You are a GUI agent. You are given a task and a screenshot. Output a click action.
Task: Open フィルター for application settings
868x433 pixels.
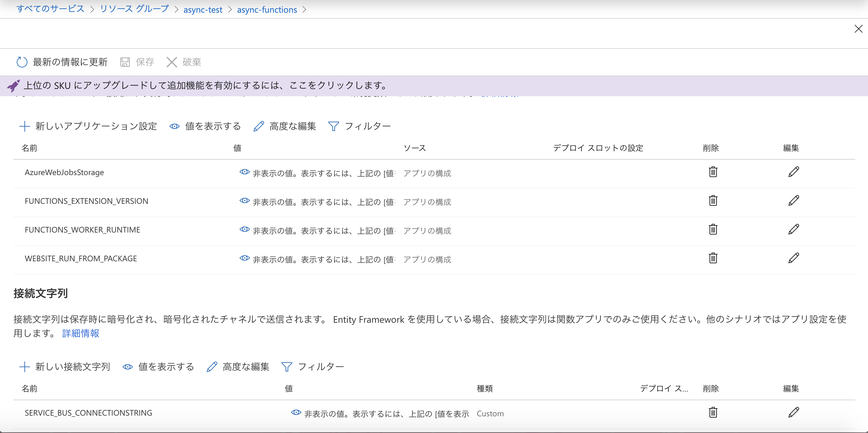point(359,126)
